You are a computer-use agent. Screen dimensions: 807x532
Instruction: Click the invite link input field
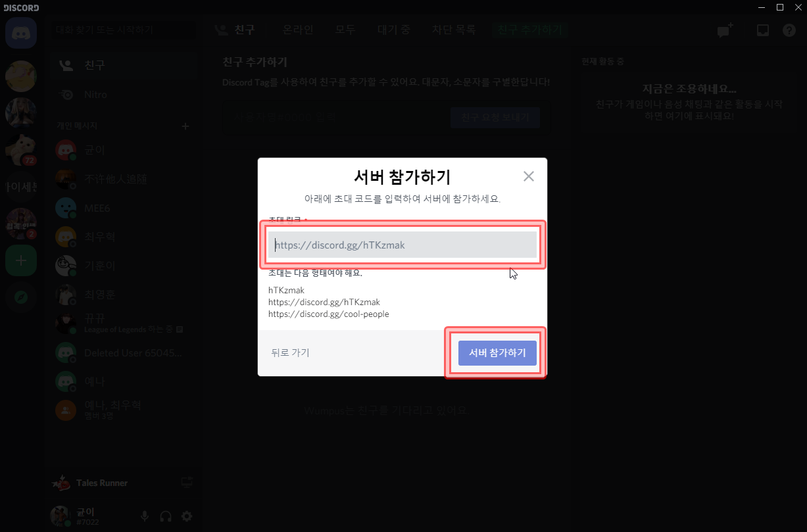(x=403, y=245)
